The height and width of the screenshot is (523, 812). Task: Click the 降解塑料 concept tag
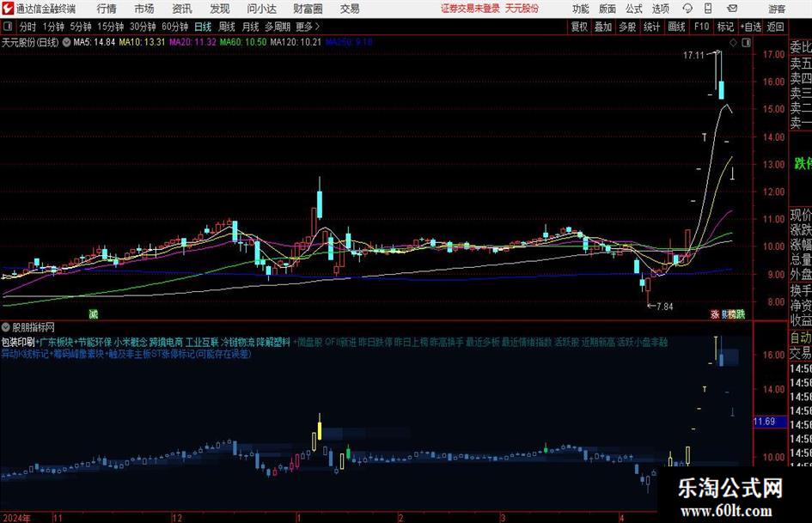(x=273, y=343)
